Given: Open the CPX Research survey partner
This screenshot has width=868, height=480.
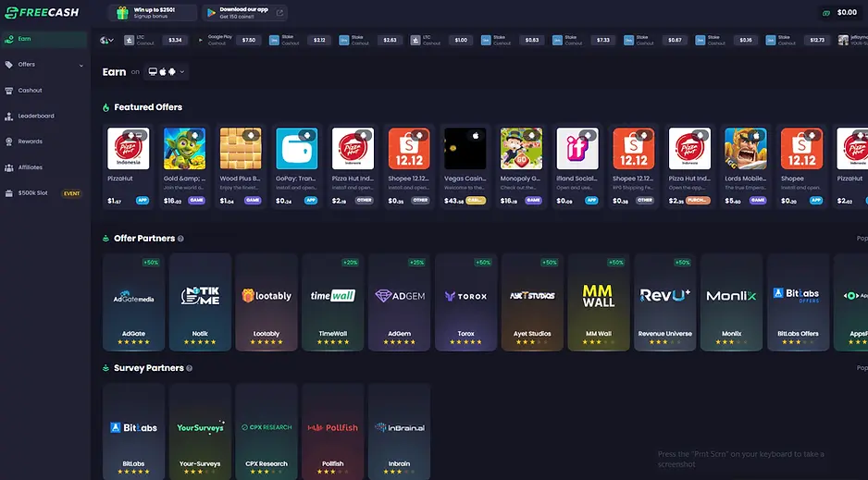Looking at the screenshot, I should (x=267, y=431).
